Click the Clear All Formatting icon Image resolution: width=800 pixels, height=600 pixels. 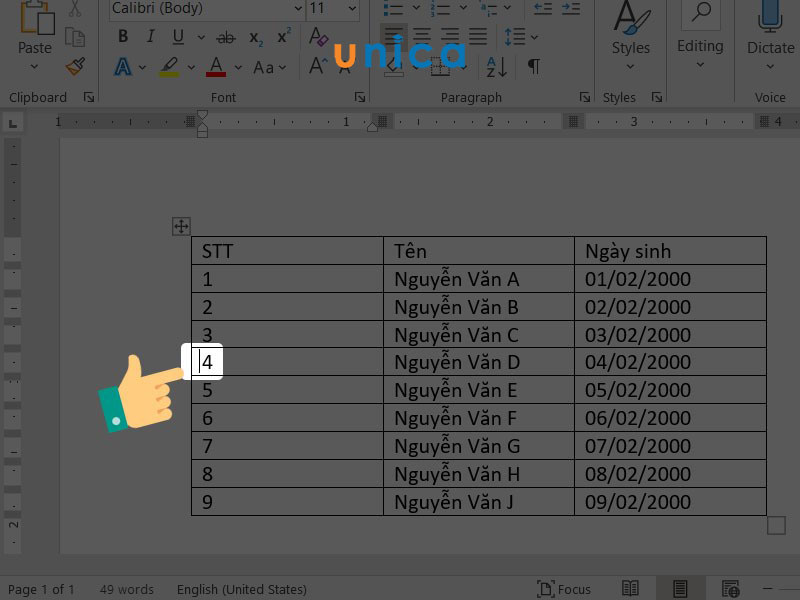pyautogui.click(x=318, y=36)
